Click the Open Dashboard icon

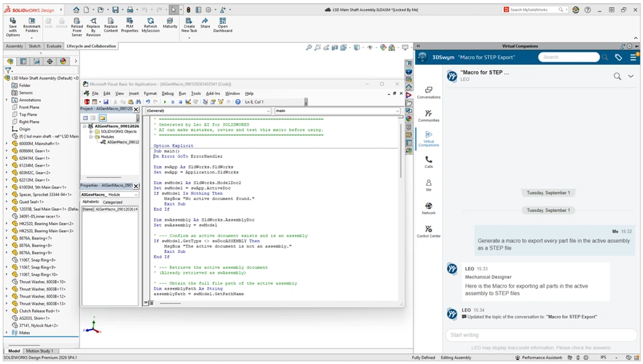[x=222, y=21]
